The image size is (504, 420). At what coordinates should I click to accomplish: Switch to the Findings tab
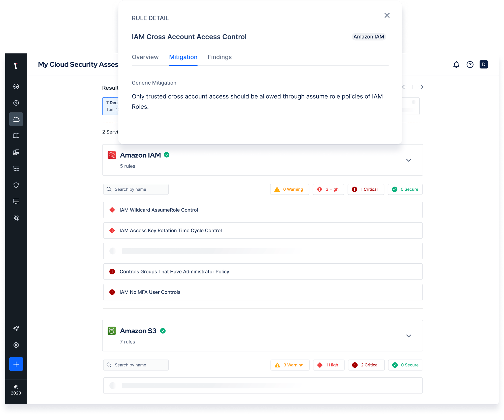point(219,57)
